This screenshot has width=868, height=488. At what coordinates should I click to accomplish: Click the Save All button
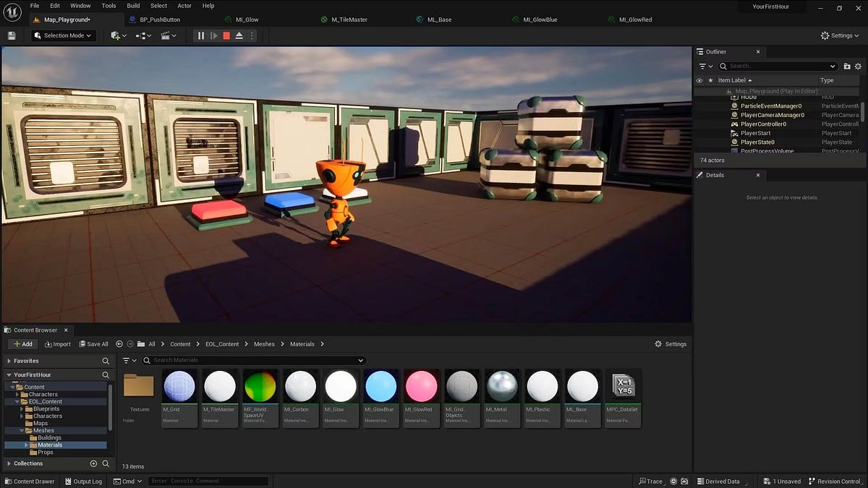93,344
